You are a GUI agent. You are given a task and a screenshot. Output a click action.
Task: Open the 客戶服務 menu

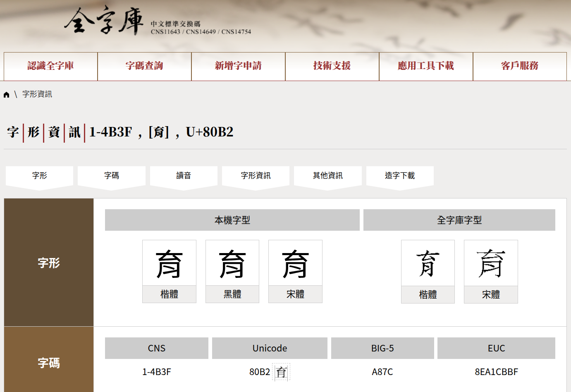pyautogui.click(x=520, y=66)
